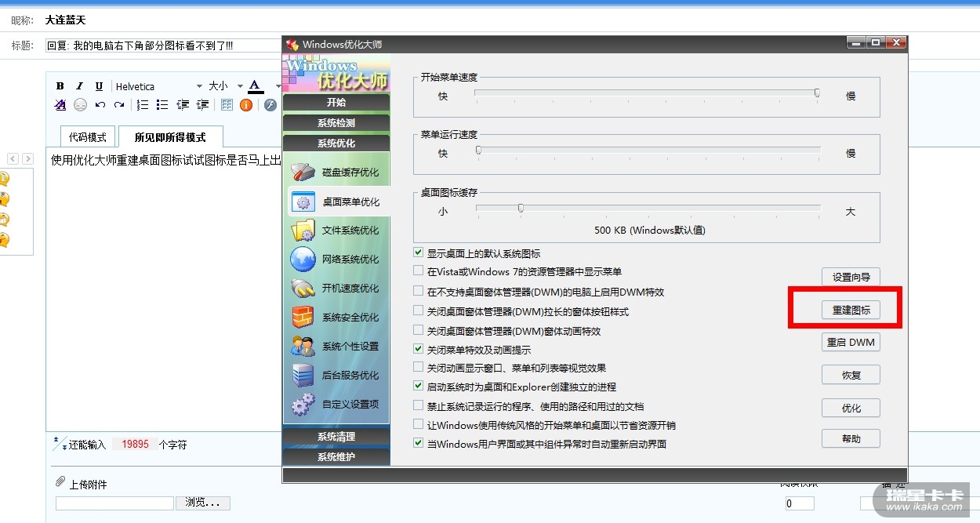
Task: Click the redo arrow in editor toolbar
Action: [119, 104]
